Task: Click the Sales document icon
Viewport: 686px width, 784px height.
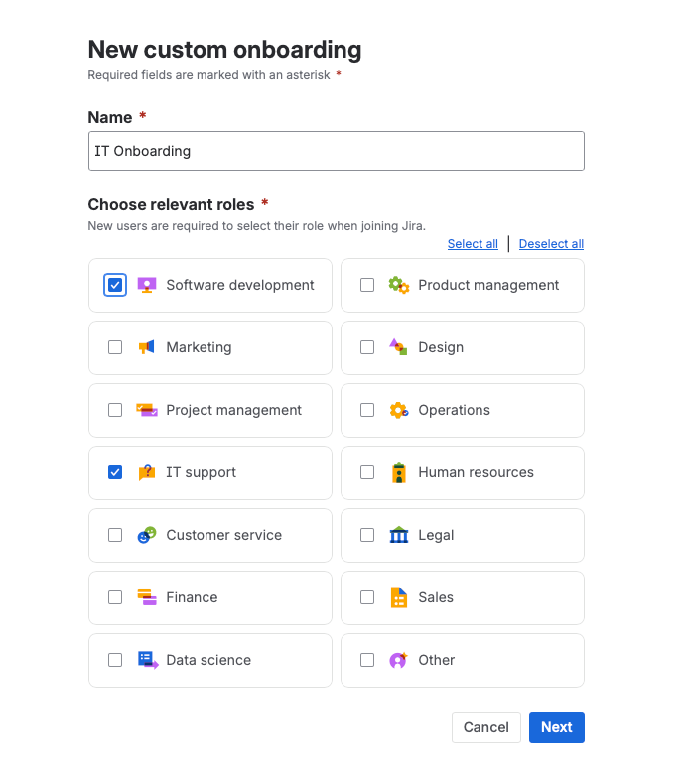Action: pos(398,597)
